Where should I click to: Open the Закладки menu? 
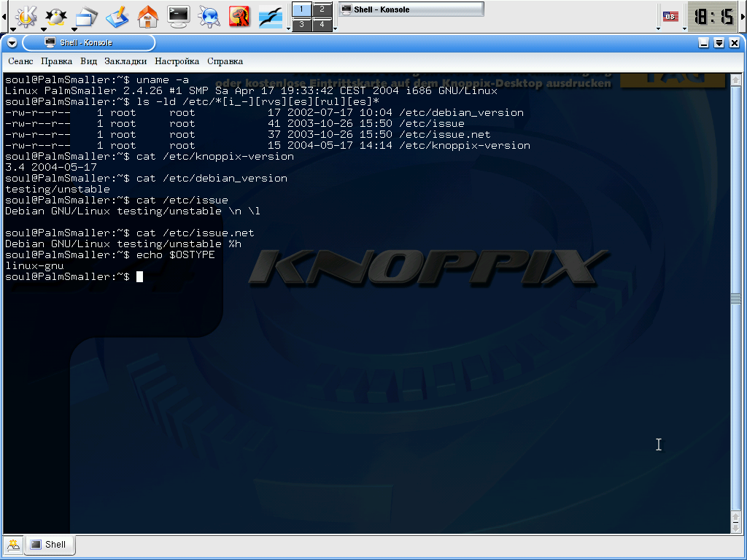coord(125,61)
